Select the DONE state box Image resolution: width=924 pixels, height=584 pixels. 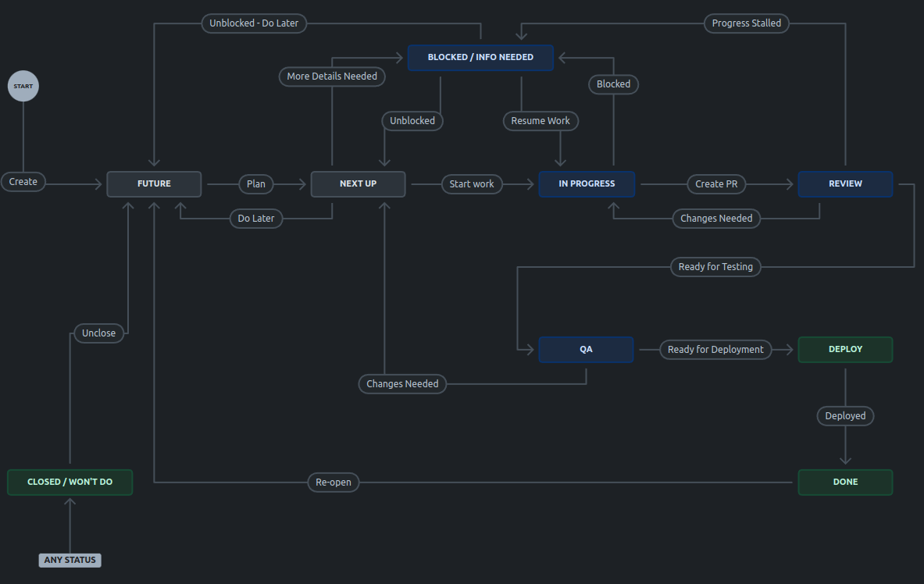845,482
